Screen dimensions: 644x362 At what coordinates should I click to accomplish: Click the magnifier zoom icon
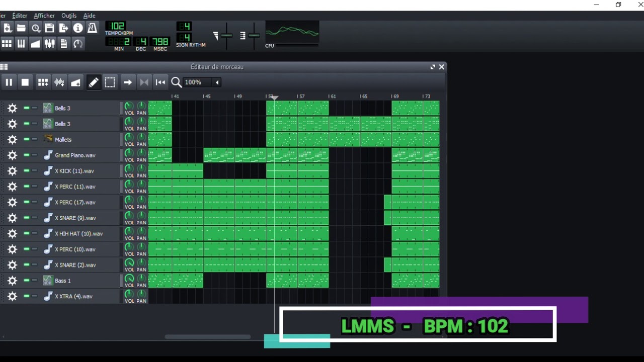176,82
